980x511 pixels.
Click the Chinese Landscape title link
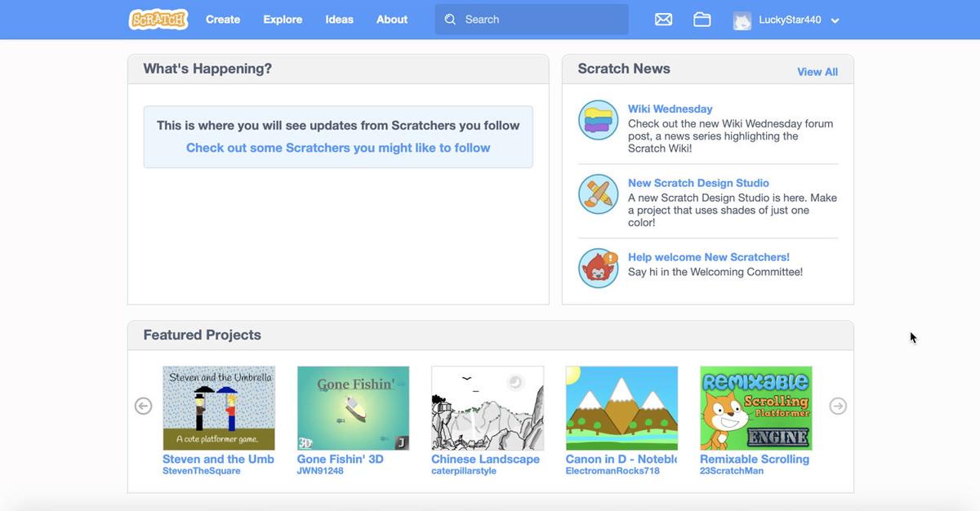[486, 459]
